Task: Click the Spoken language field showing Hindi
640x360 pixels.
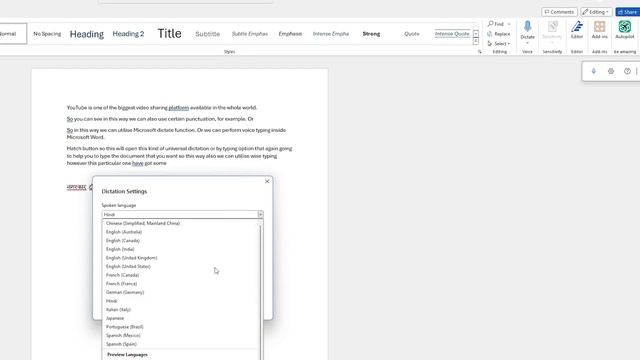Action: click(180, 214)
